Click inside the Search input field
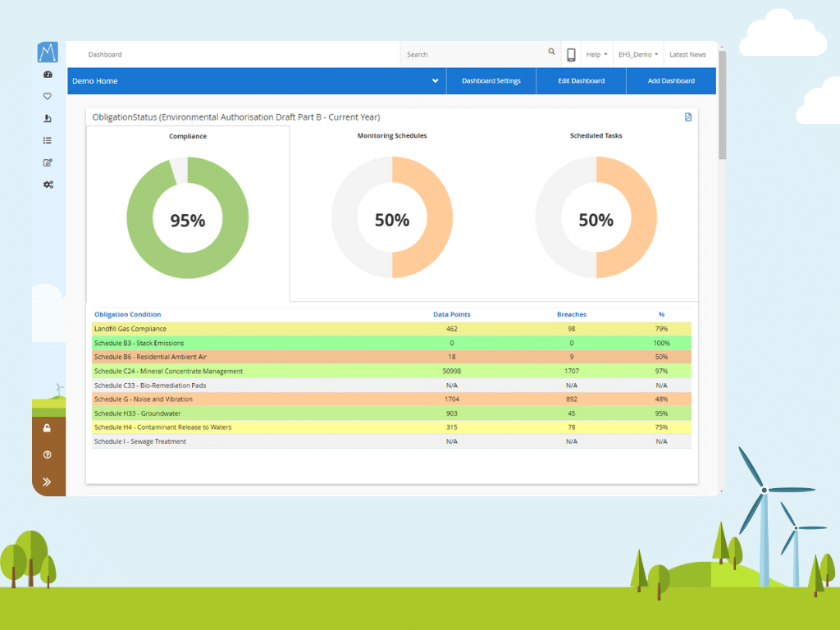Viewport: 840px width, 630px height. click(x=459, y=54)
